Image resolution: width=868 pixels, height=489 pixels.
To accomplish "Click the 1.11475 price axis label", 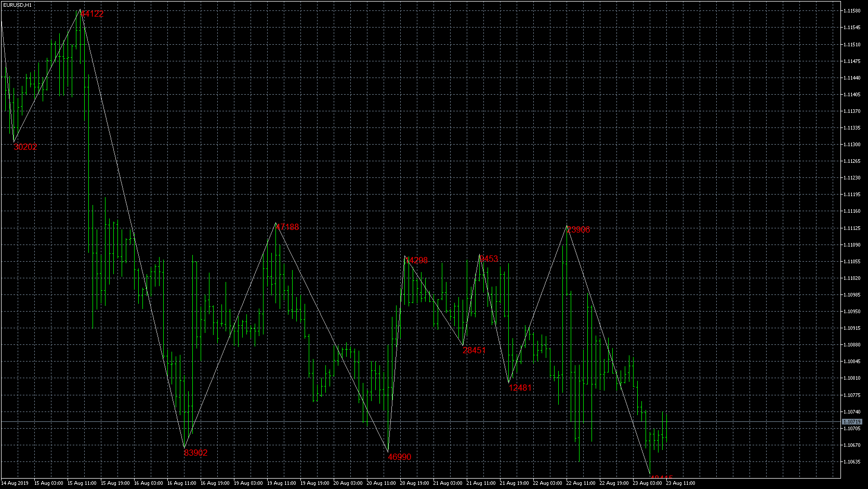I will click(x=852, y=61).
